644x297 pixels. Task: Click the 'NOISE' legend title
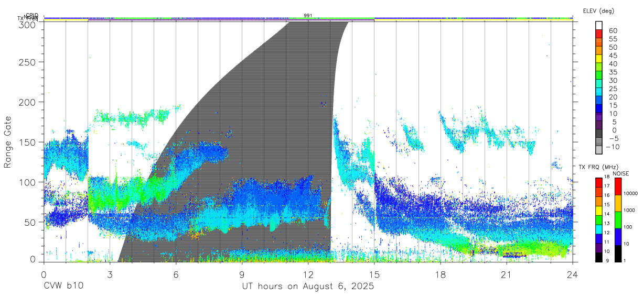pyautogui.click(x=621, y=173)
